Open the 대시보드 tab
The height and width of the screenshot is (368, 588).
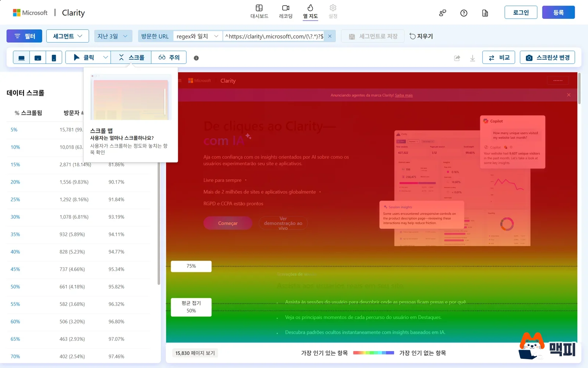(x=259, y=12)
